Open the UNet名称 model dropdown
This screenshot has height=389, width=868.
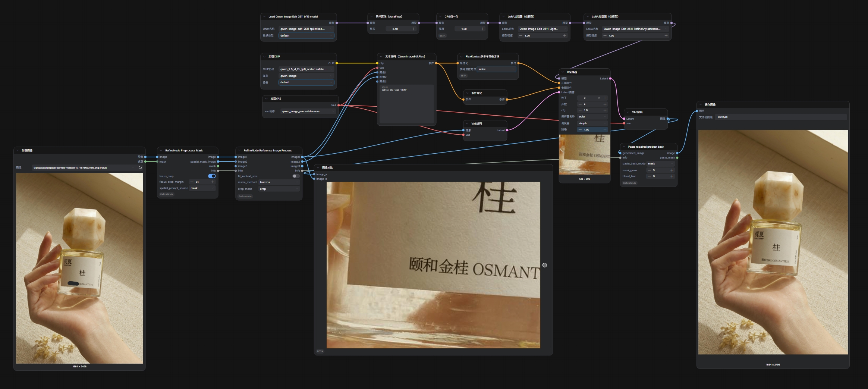[x=306, y=29]
